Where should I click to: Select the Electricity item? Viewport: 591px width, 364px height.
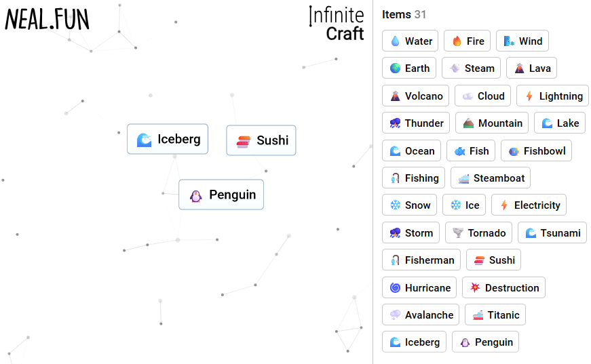[x=529, y=205]
